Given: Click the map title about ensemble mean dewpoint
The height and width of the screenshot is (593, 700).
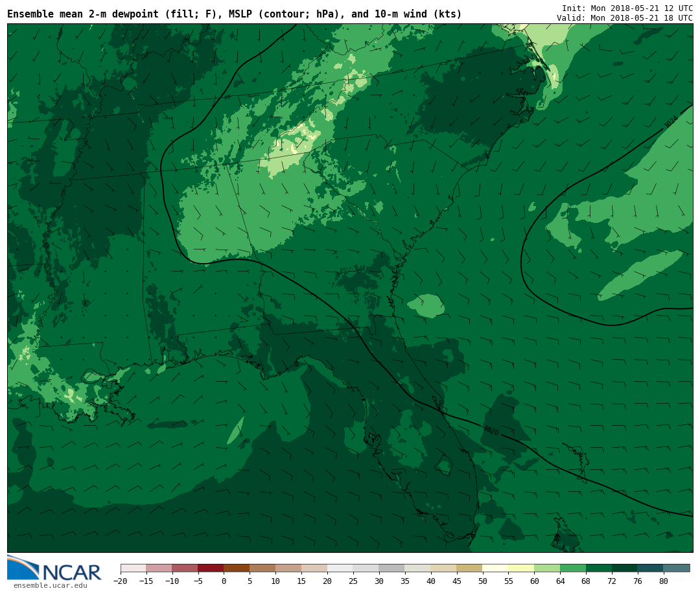Looking at the screenshot, I should [x=234, y=14].
